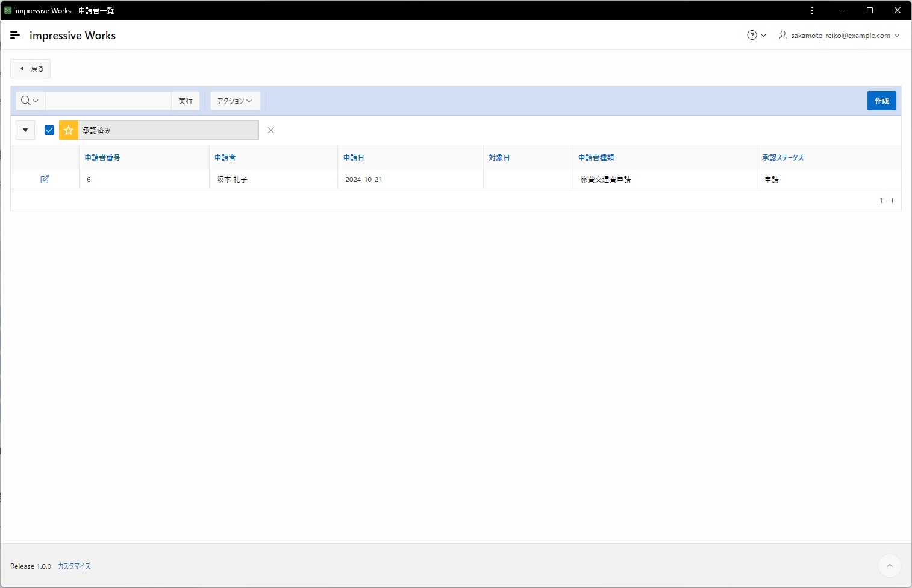Click applicant name 坂本 礼子
The height and width of the screenshot is (588, 912).
(x=232, y=180)
